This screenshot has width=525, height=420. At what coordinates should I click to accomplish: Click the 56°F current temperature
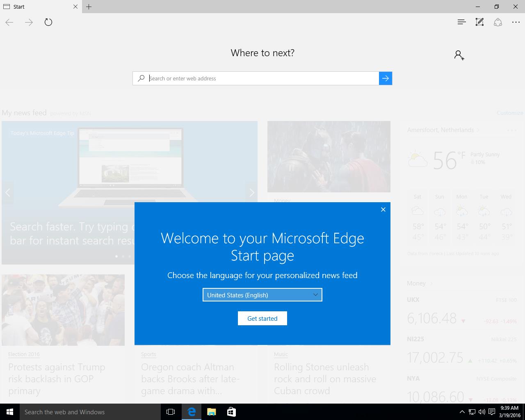coord(449,160)
